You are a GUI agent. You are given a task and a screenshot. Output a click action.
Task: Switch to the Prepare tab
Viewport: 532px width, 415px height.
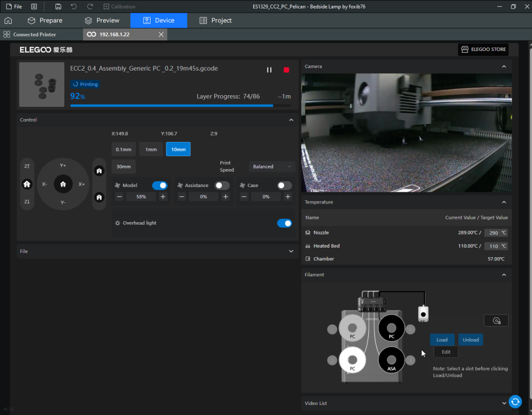[45, 21]
